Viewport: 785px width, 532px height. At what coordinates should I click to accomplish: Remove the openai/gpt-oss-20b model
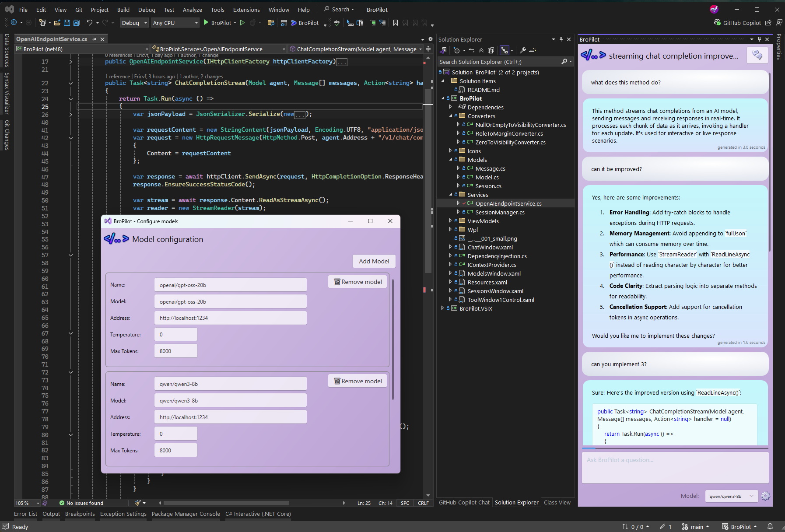357,282
